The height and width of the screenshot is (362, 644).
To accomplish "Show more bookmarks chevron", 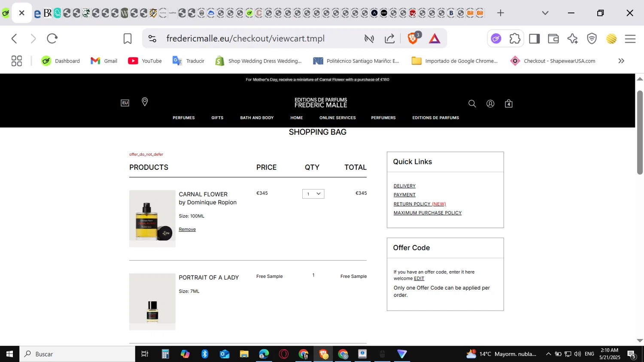I will coord(621,61).
